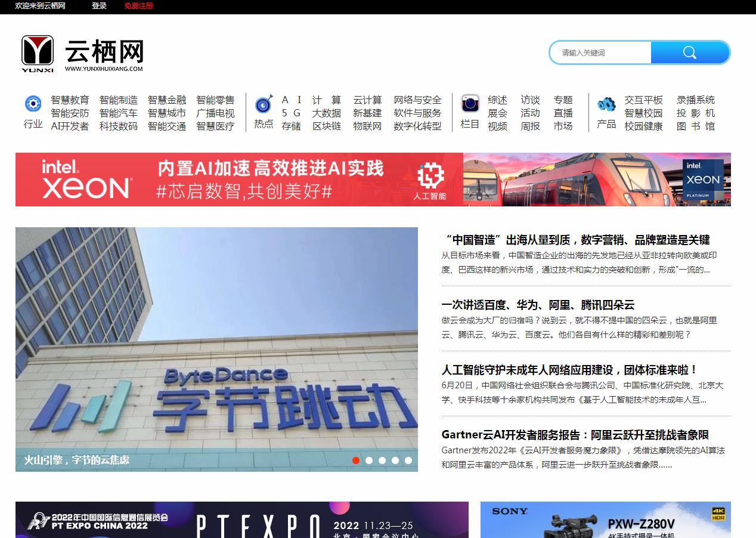
Task: Click the A I hot topic link
Action: pos(292,100)
